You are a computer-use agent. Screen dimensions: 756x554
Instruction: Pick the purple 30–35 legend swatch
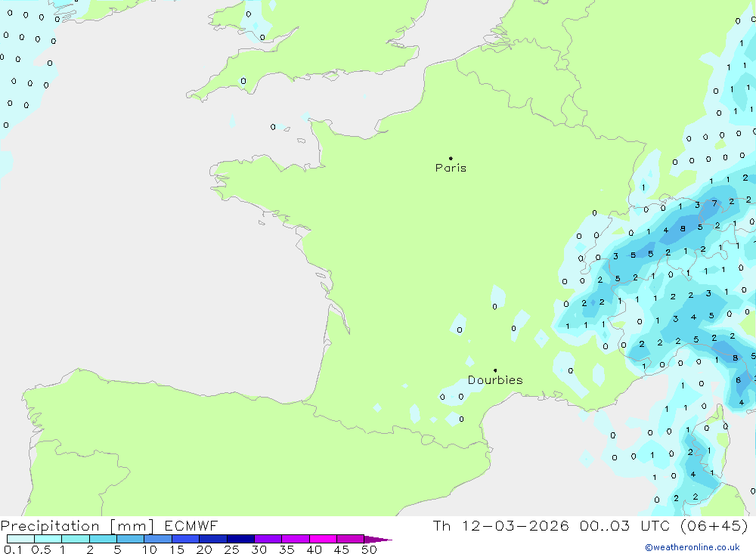[x=268, y=540]
